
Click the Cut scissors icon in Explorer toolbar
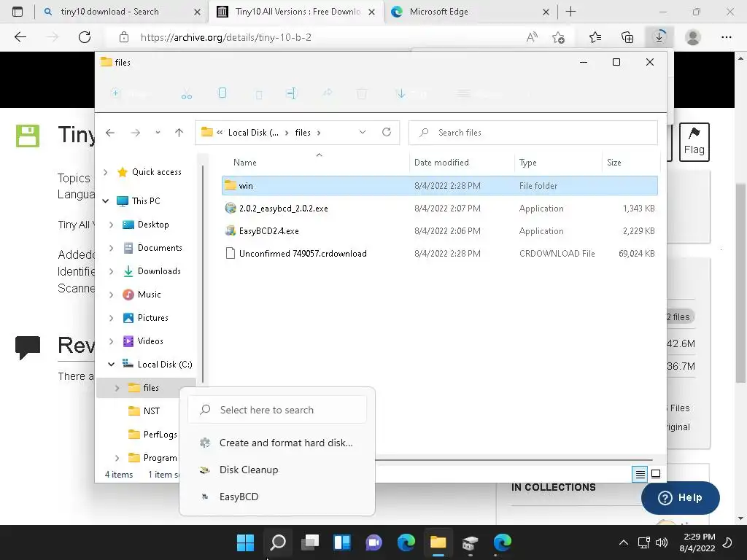(186, 93)
